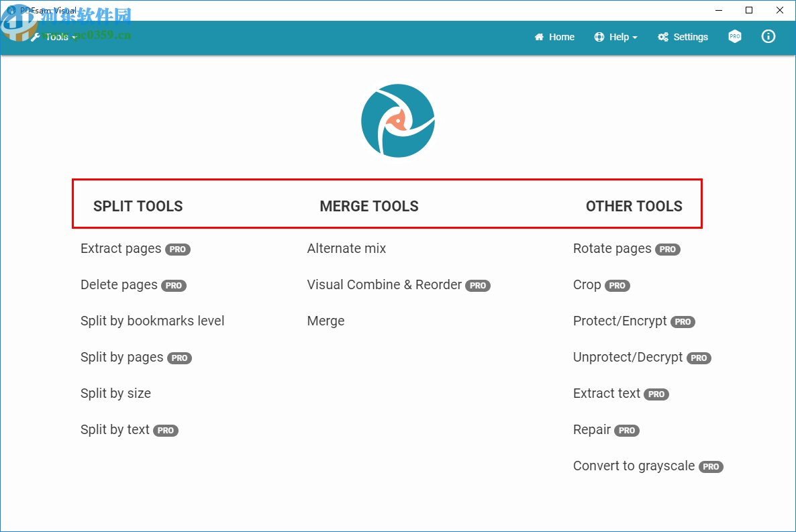The image size is (796, 532).
Task: Click the PRO badge beside Extract pages
Action: (x=178, y=250)
